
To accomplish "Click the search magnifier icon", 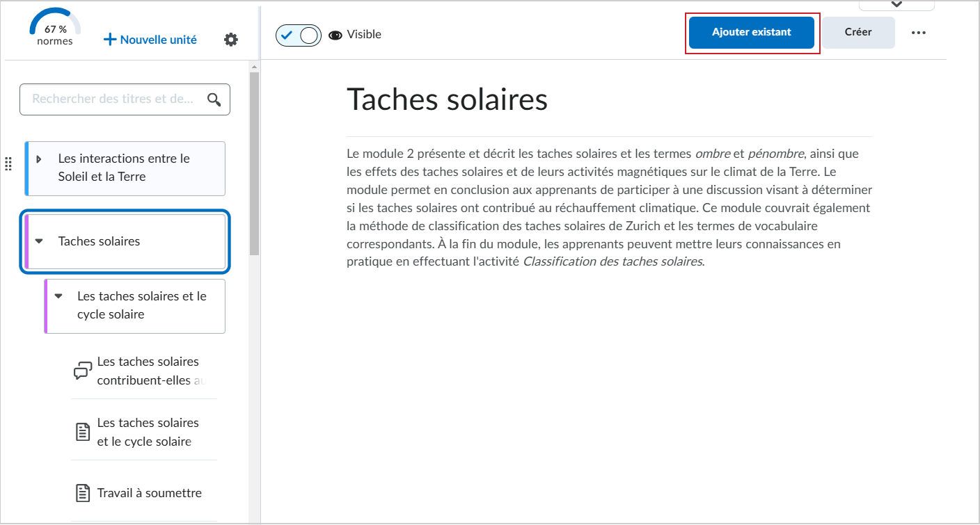I will pyautogui.click(x=214, y=99).
